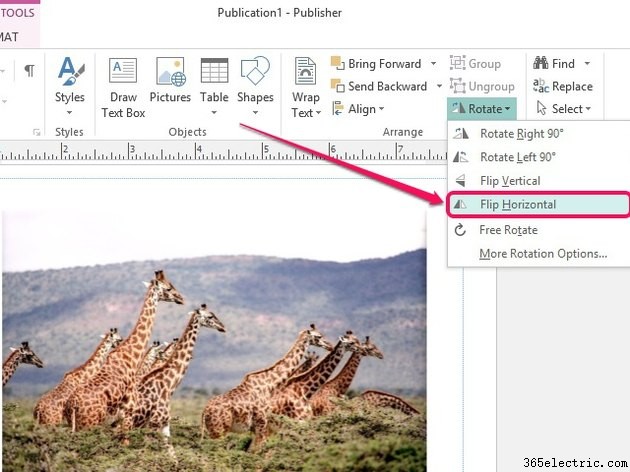
Task: Expand the Send Backward dropdown arrow
Action: click(439, 86)
